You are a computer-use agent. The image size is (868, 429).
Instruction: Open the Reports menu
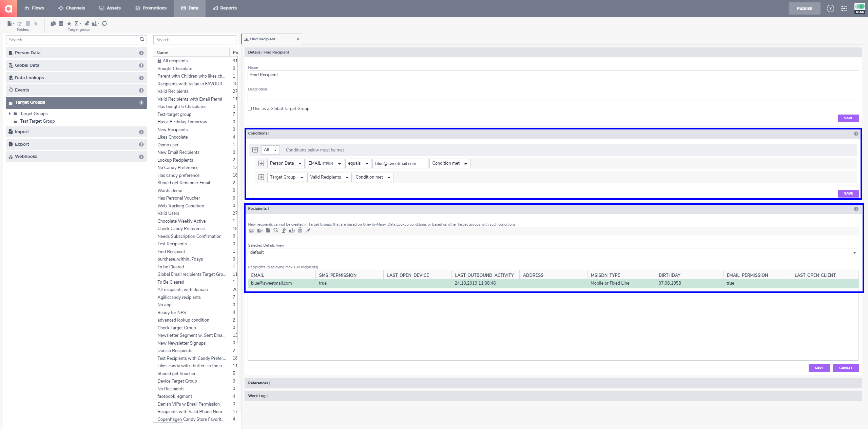coord(225,8)
